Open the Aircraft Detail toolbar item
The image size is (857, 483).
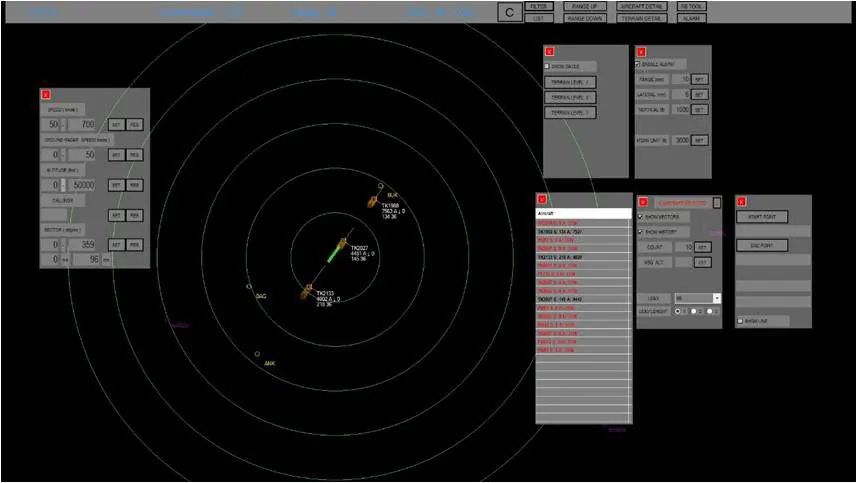[642, 6]
